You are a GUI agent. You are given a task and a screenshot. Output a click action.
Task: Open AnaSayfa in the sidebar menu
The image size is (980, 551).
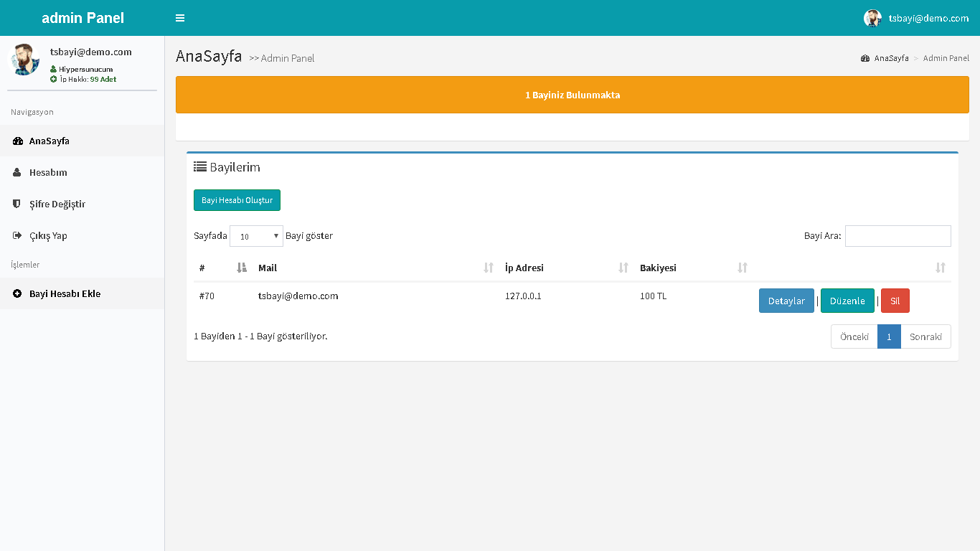point(82,141)
